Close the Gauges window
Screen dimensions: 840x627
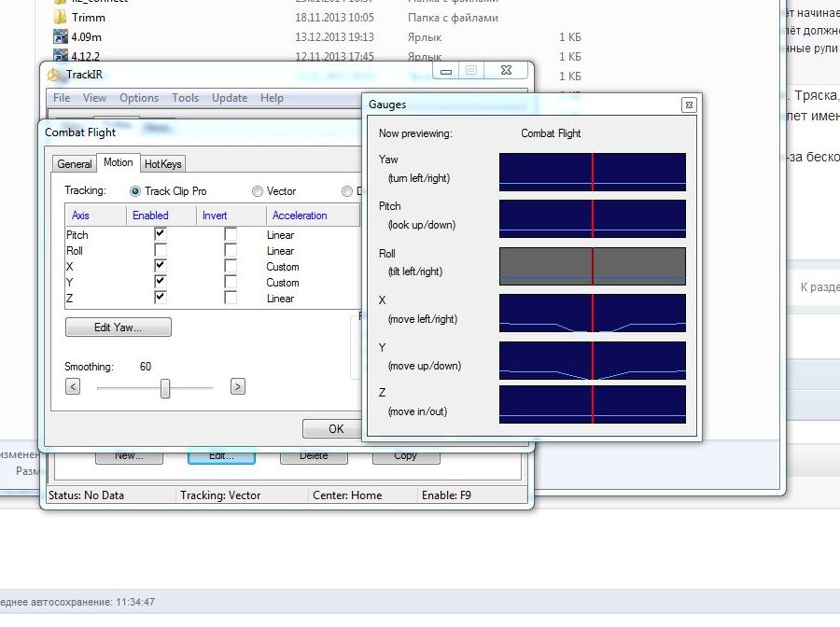coord(689,104)
